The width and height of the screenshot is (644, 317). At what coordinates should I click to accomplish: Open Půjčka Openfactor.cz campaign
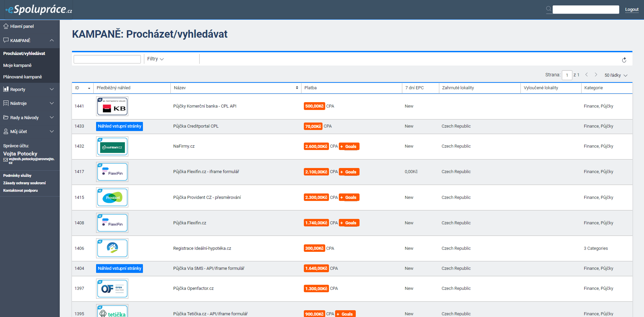[x=194, y=288]
